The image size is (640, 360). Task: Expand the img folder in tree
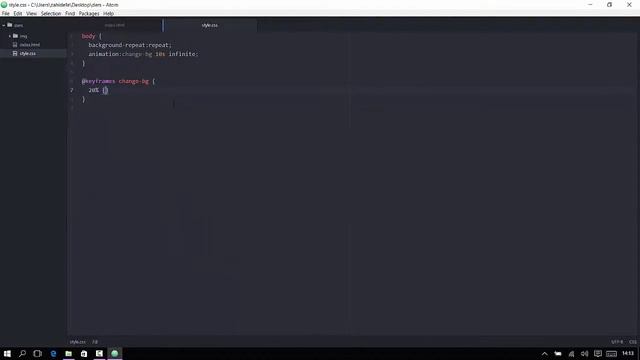(10, 36)
